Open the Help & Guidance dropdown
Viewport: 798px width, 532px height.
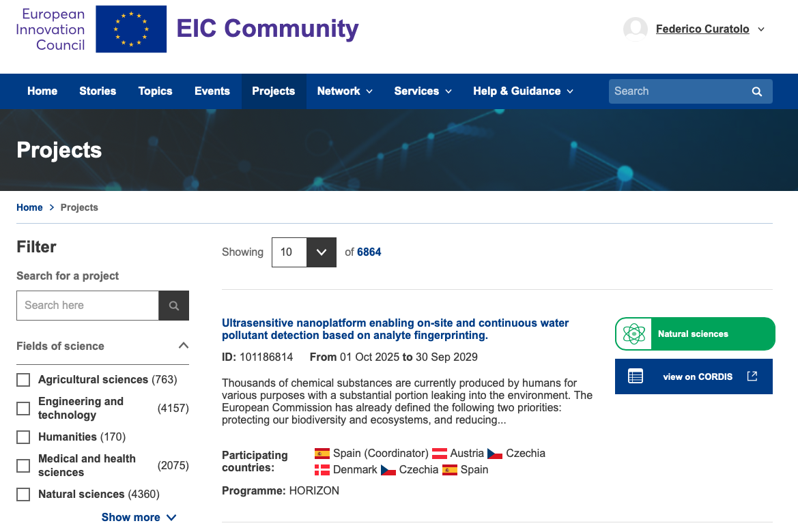point(523,91)
